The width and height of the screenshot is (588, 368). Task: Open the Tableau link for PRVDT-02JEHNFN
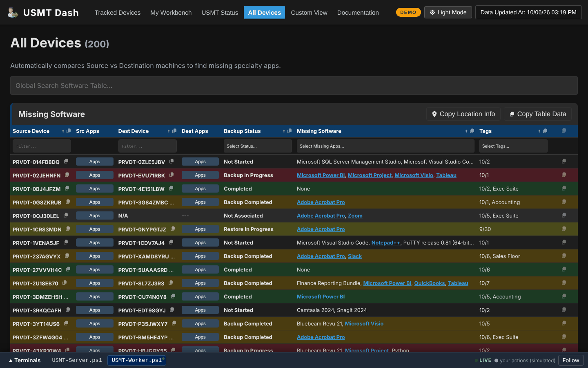click(x=446, y=175)
